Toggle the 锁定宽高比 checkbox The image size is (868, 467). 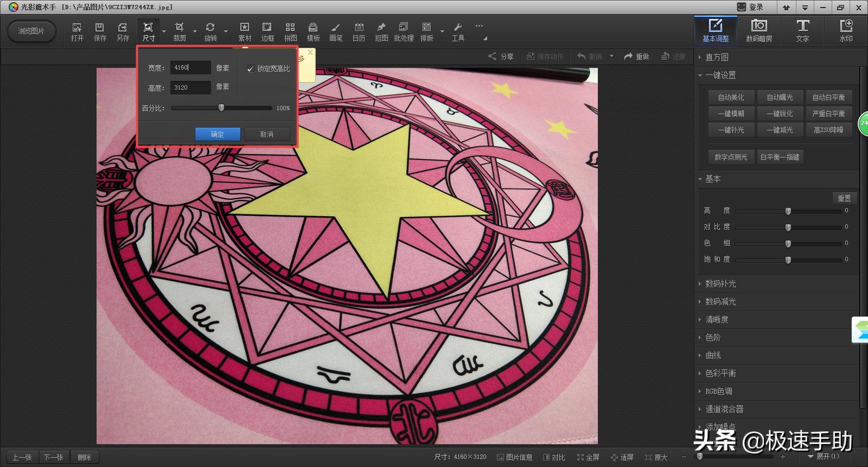click(250, 68)
